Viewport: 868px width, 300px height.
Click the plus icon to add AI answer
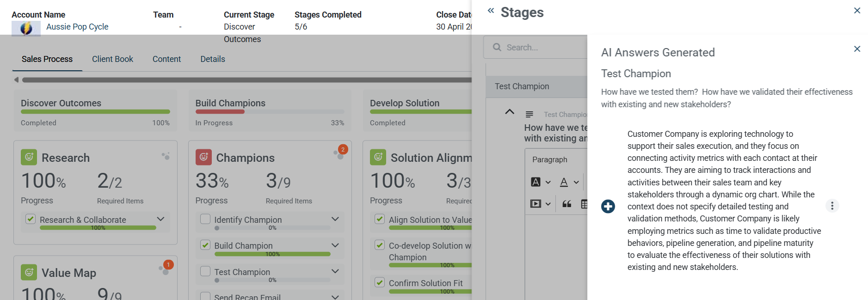608,206
